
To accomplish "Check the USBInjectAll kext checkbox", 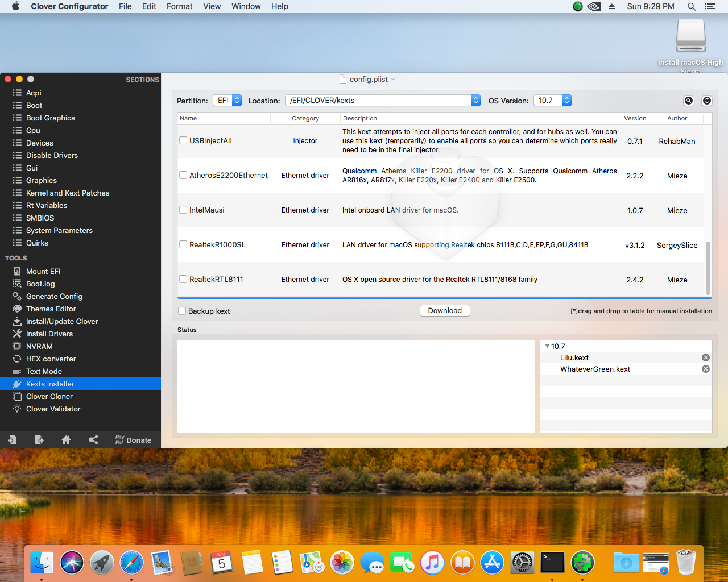I will pyautogui.click(x=183, y=140).
